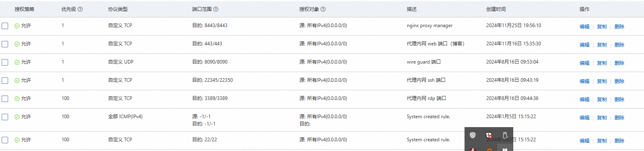Screen dimensions: 644x151
Task: Click the green 允许 icon in the 8443 row
Action: [x=17, y=26]
